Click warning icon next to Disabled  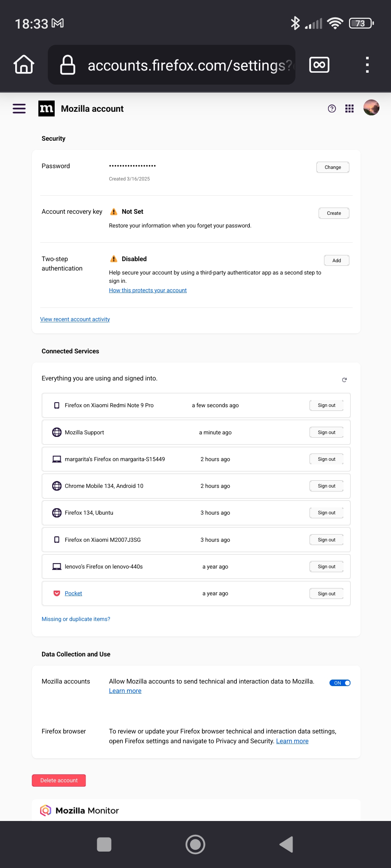[x=114, y=259]
